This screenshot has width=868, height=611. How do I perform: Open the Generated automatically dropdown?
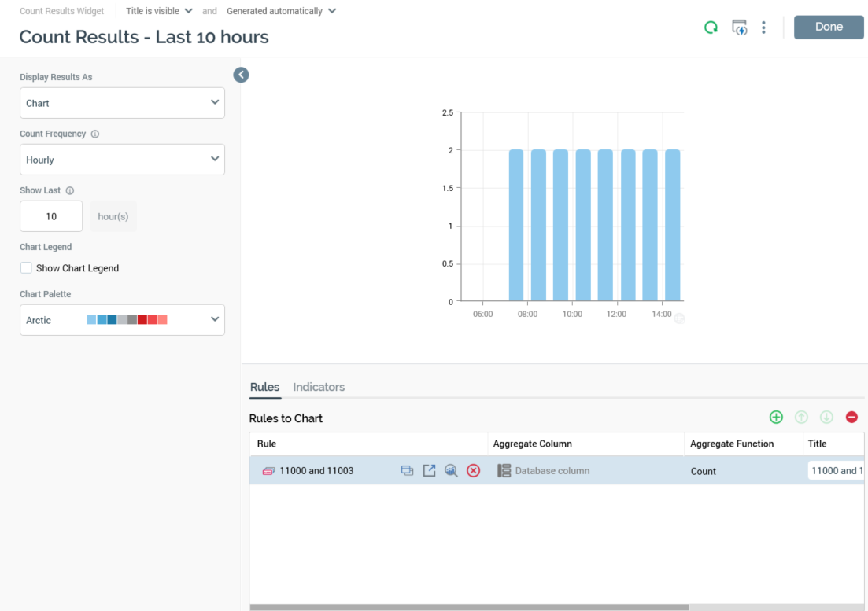point(281,11)
